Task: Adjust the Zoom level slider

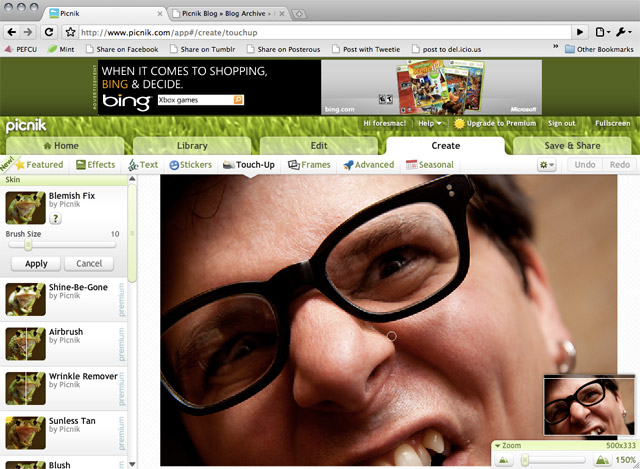Action: [525, 460]
